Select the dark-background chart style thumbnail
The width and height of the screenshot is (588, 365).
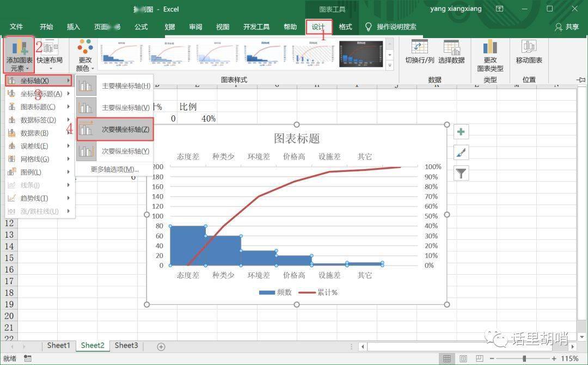pyautogui.click(x=360, y=54)
